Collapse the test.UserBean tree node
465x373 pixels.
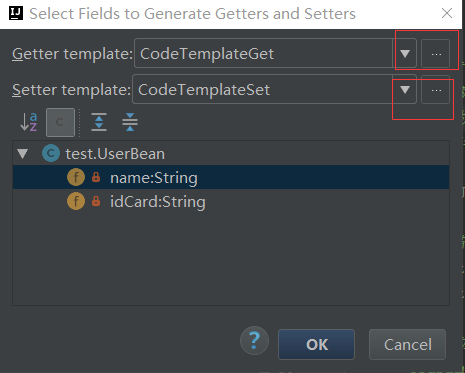pos(23,154)
